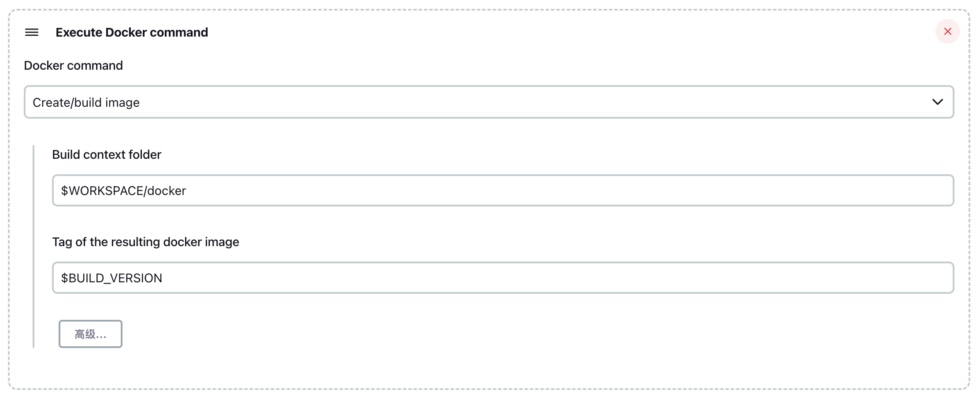
Task: Click the three-line hamburger icon beside title
Action: pos(32,32)
